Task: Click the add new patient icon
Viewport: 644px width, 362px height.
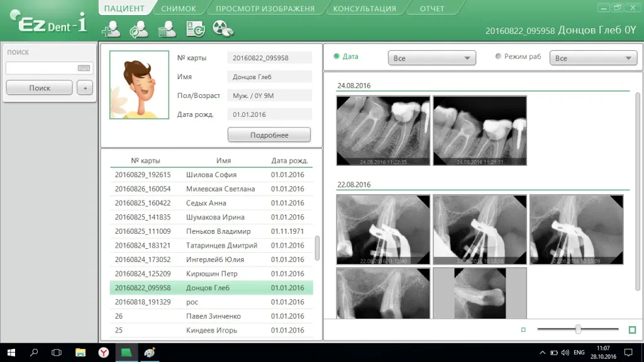Action: (x=111, y=29)
